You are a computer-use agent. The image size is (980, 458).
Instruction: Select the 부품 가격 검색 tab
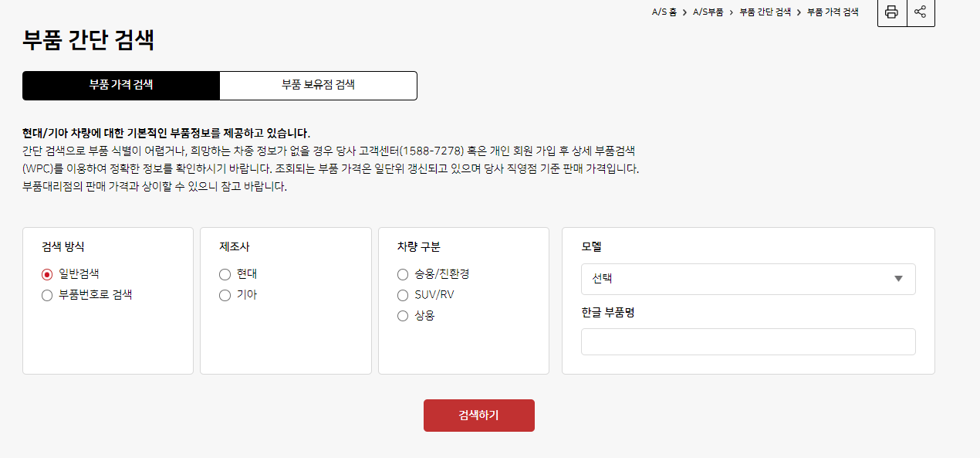point(121,85)
